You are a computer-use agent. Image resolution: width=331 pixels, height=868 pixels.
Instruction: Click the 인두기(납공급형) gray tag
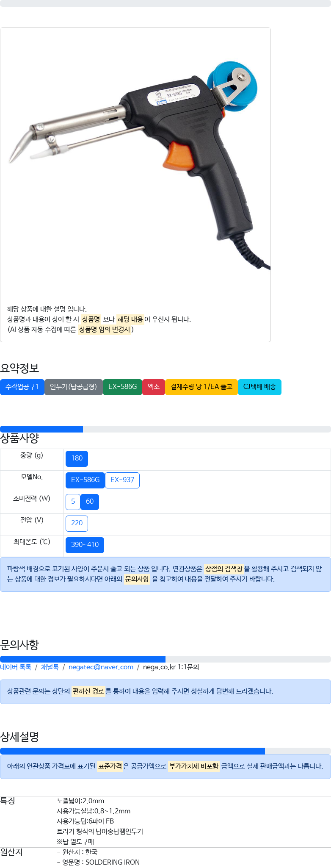[x=74, y=387]
